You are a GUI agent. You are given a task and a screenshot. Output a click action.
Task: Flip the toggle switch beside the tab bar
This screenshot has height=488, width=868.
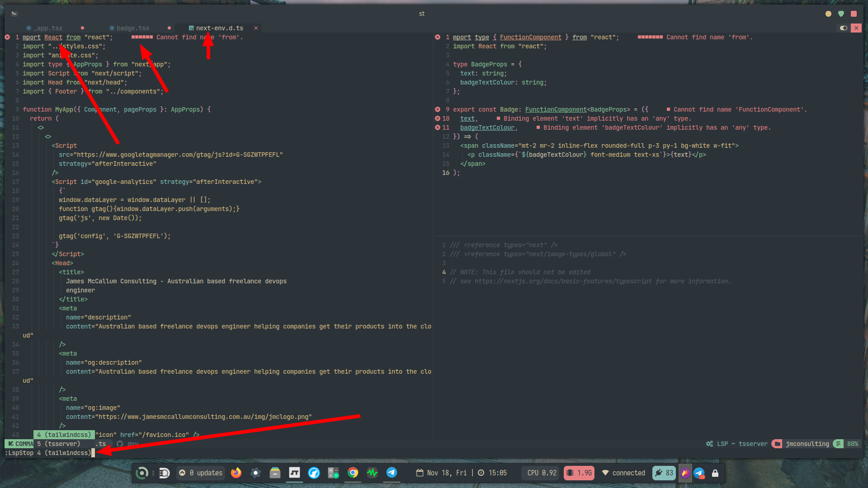pos(844,28)
